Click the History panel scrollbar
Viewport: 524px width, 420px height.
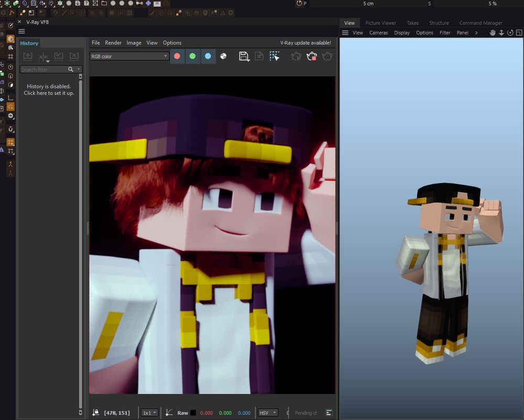[x=81, y=245]
